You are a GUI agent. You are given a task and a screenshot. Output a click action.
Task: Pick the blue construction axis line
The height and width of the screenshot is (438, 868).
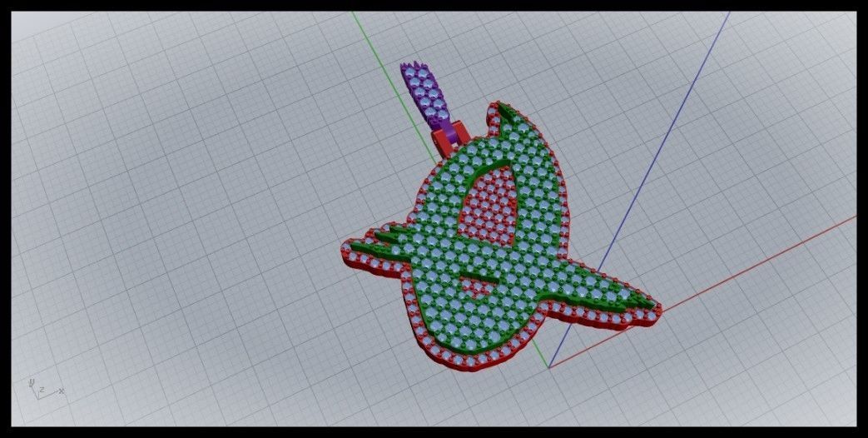(x=639, y=189)
